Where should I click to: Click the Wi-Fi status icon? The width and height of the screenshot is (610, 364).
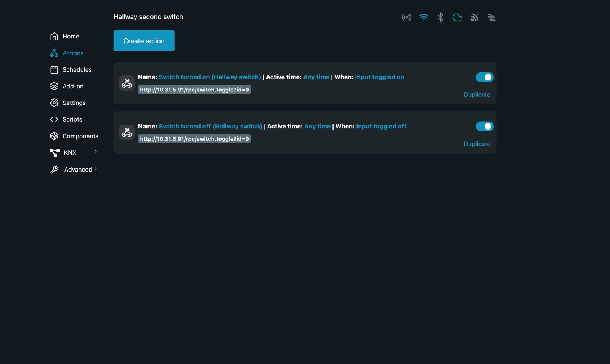(423, 17)
